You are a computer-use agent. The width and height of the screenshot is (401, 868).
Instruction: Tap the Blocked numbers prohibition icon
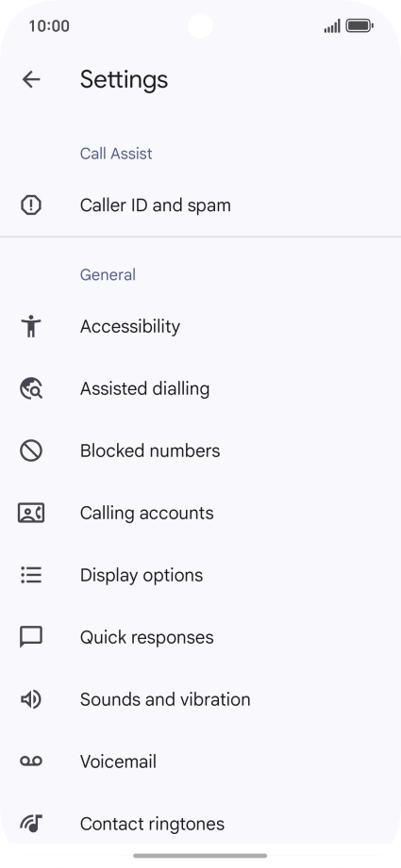pyautogui.click(x=31, y=450)
